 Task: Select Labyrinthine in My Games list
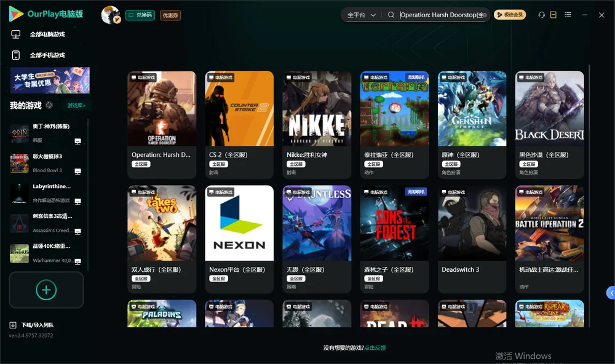(46, 193)
